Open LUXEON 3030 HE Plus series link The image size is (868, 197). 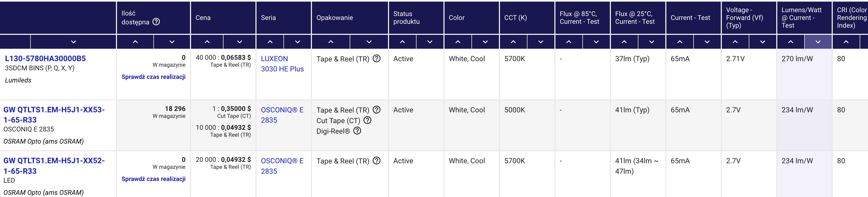pyautogui.click(x=282, y=64)
